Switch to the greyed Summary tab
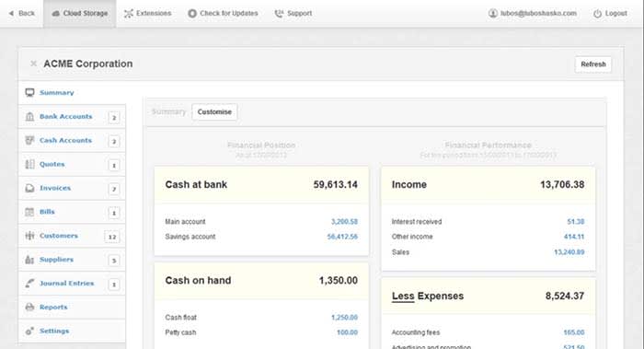This screenshot has height=349, width=644. 168,111
